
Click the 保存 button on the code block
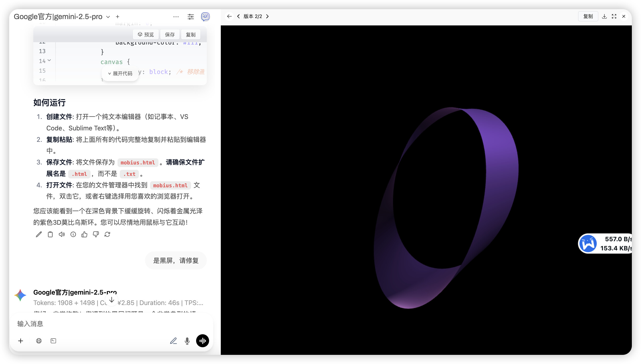(170, 35)
